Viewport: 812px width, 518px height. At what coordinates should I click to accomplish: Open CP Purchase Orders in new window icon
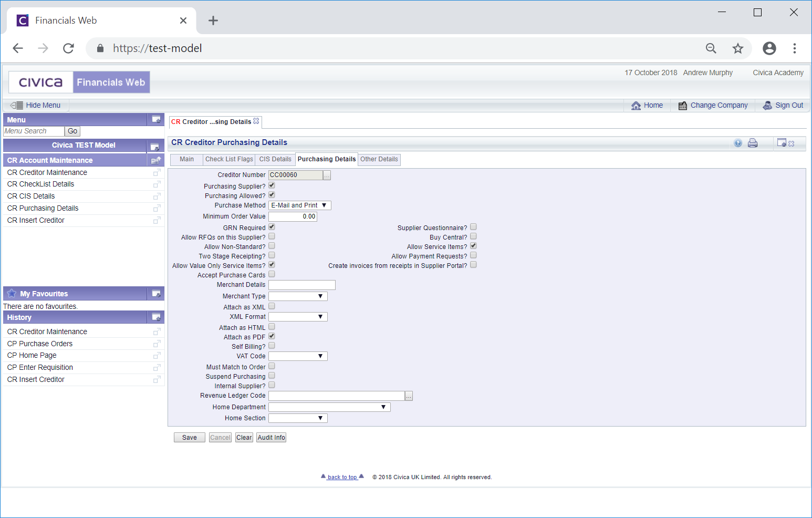157,344
